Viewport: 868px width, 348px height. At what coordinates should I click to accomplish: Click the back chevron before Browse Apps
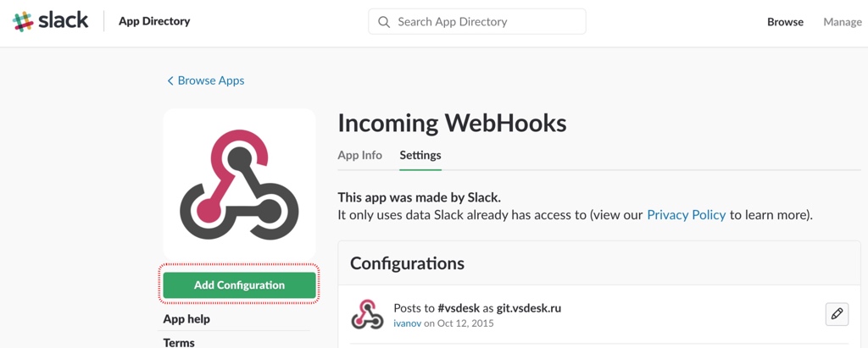170,81
